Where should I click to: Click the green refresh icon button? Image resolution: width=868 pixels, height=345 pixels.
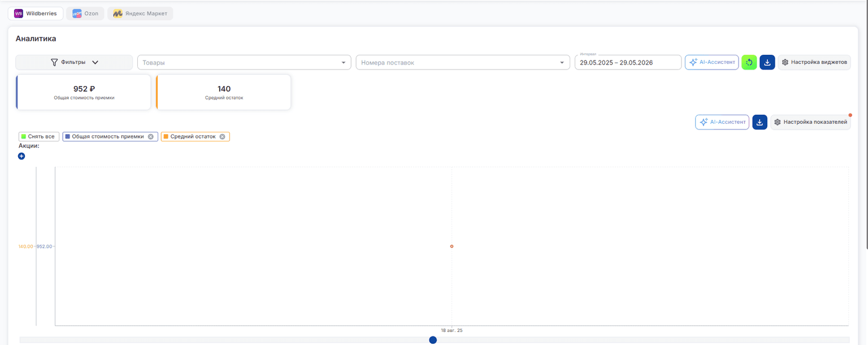(749, 62)
